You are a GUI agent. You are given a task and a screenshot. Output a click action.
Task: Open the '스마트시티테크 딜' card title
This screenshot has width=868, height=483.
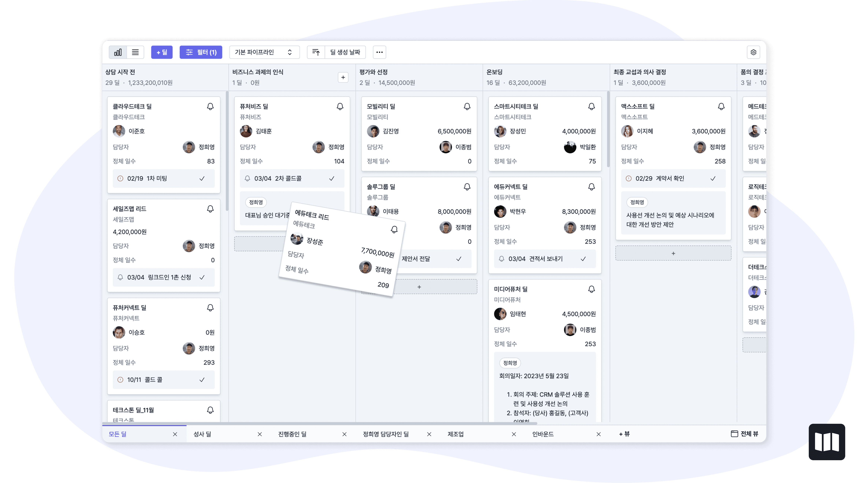click(516, 107)
